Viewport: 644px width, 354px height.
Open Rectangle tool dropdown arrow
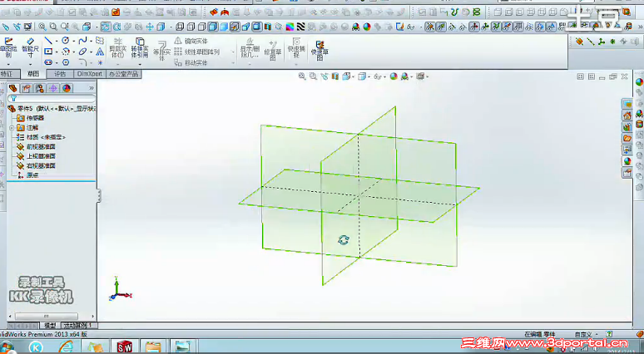point(57,52)
